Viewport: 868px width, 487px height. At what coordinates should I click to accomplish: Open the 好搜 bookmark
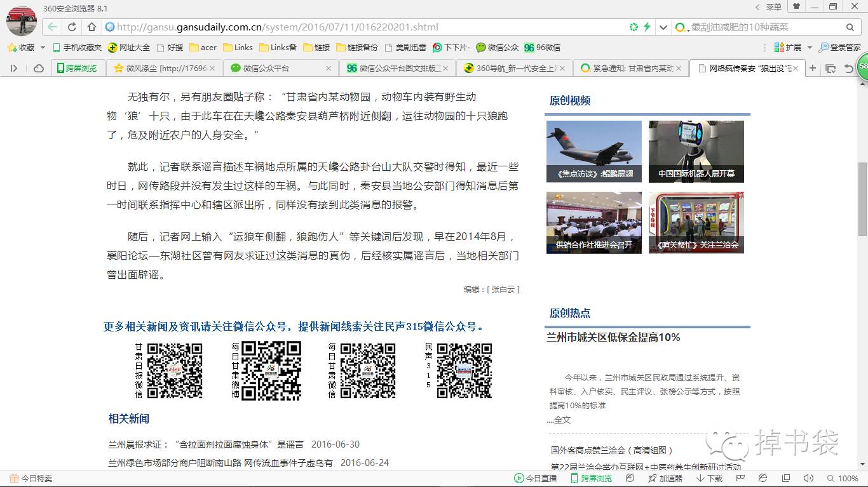[169, 48]
